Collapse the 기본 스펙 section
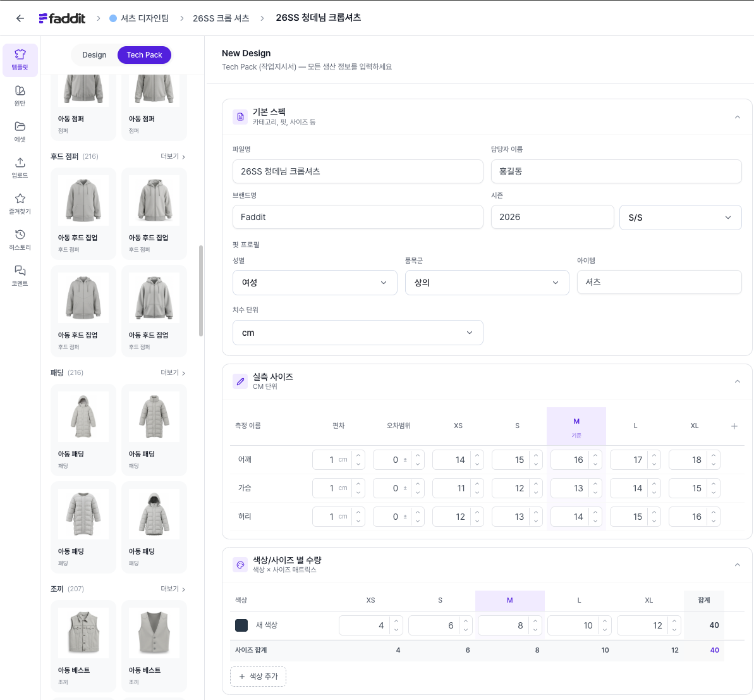 point(737,117)
